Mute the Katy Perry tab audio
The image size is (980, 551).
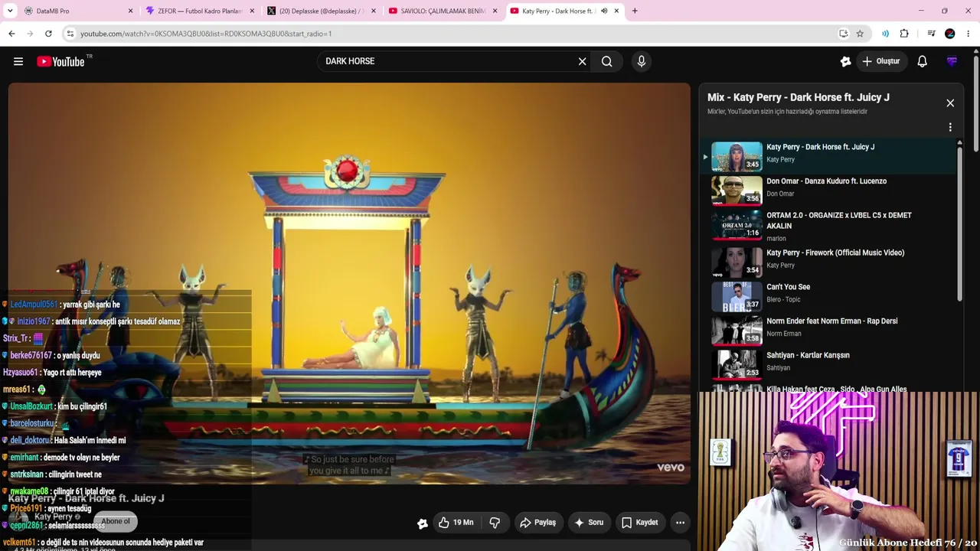[604, 11]
